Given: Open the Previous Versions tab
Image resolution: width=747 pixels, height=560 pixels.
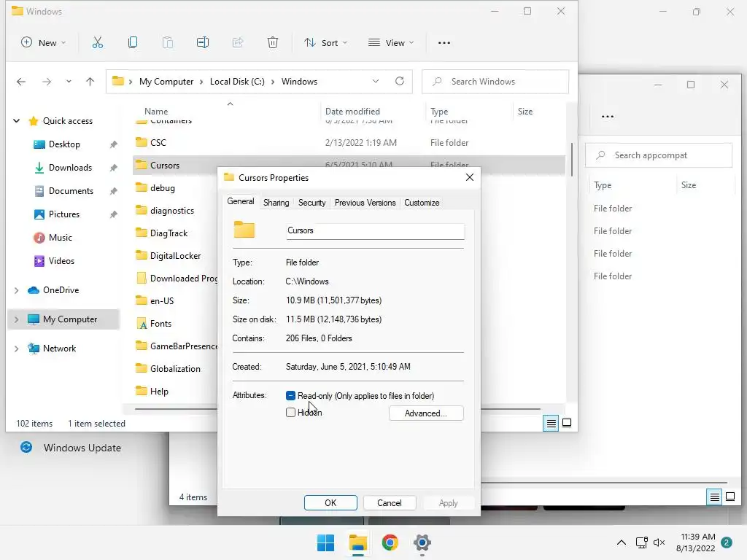Looking at the screenshot, I should pos(365,203).
